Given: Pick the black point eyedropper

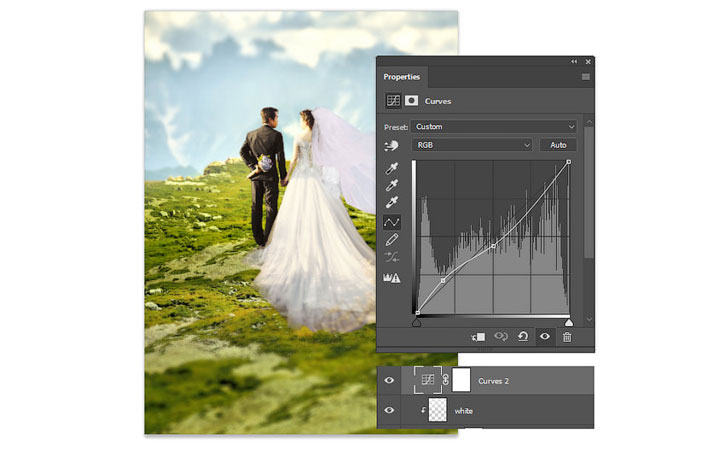Looking at the screenshot, I should pos(392,168).
